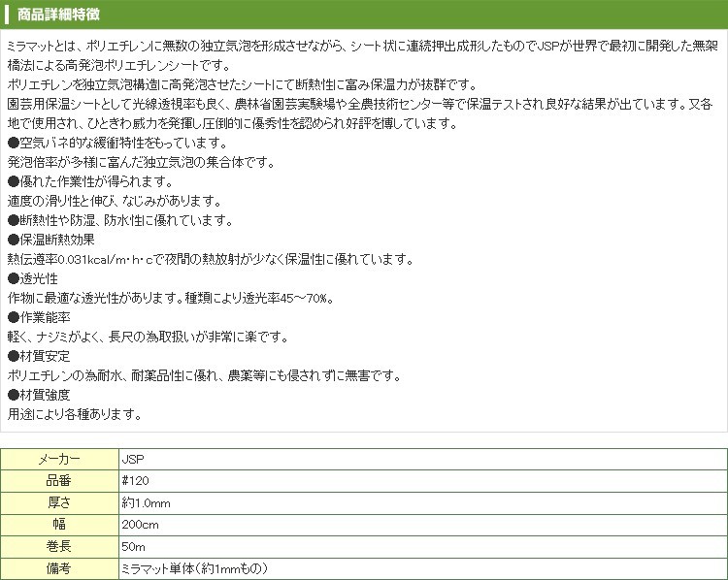This screenshot has height=580, width=728.
Task: Click the ●材質安定 heading
Action: coord(39,356)
